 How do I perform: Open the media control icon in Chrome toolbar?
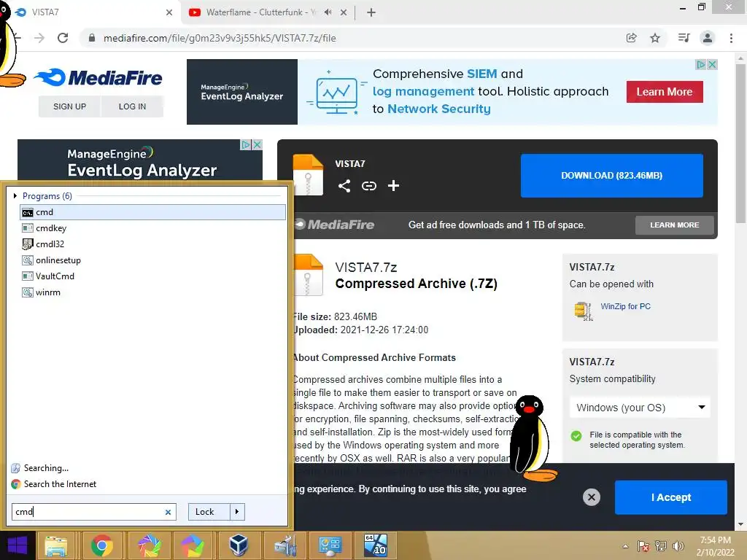tap(684, 38)
